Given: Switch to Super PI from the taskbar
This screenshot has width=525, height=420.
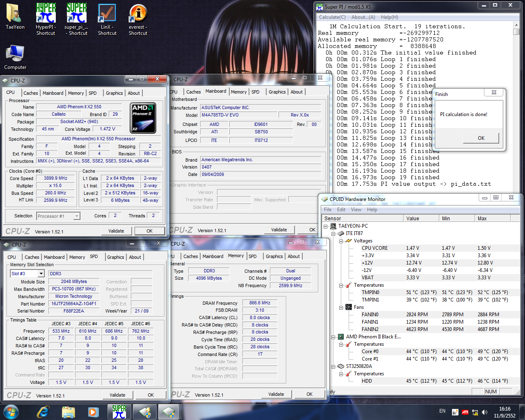Looking at the screenshot, I should click(x=119, y=412).
